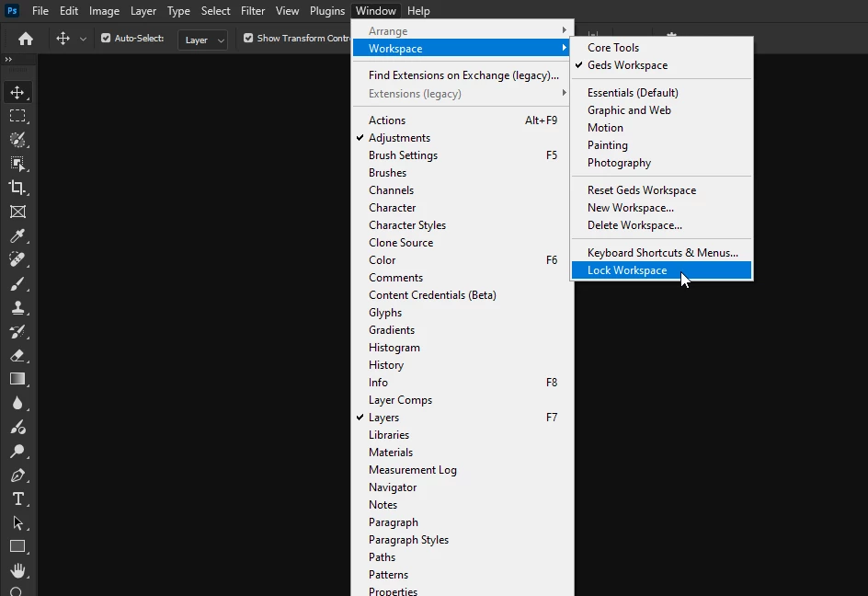Screen dimensions: 868x596
Task: Open the Edit menu
Action: pos(69,11)
